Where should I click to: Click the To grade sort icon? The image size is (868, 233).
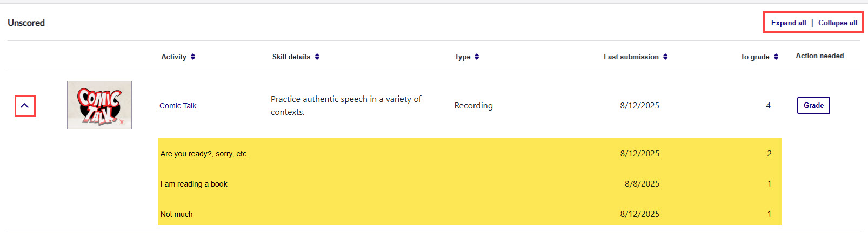[776, 57]
